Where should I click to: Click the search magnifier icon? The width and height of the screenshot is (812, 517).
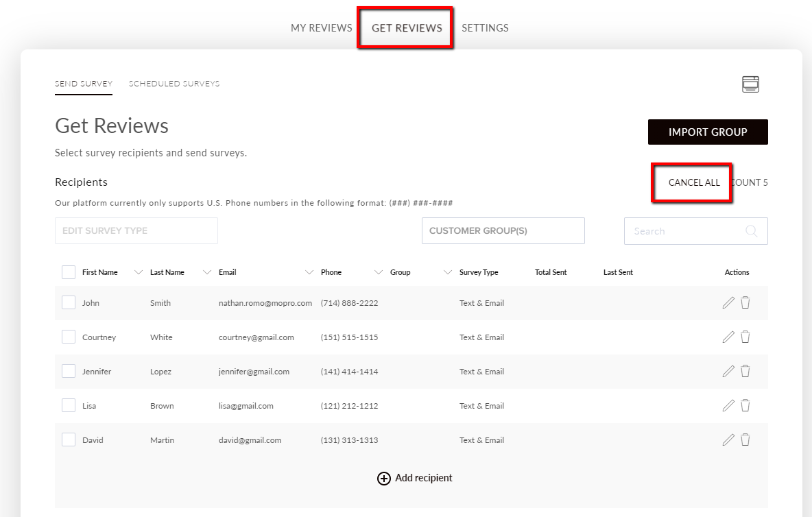(752, 231)
